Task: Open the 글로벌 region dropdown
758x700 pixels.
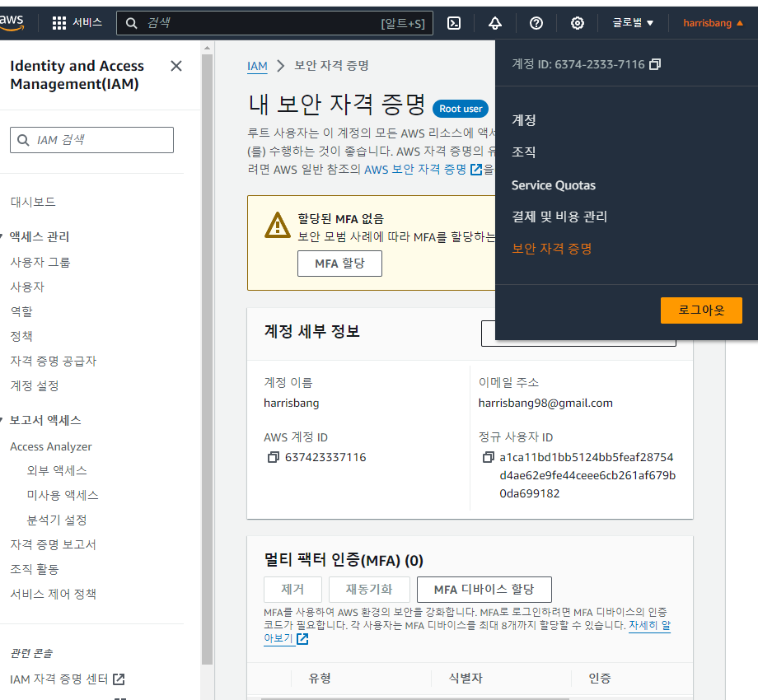Action: 633,23
